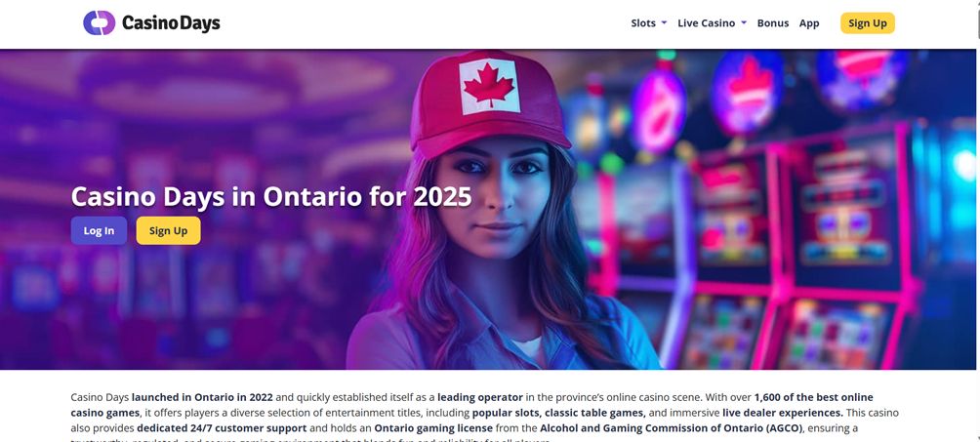
Task: Open the App page link
Action: click(x=809, y=23)
